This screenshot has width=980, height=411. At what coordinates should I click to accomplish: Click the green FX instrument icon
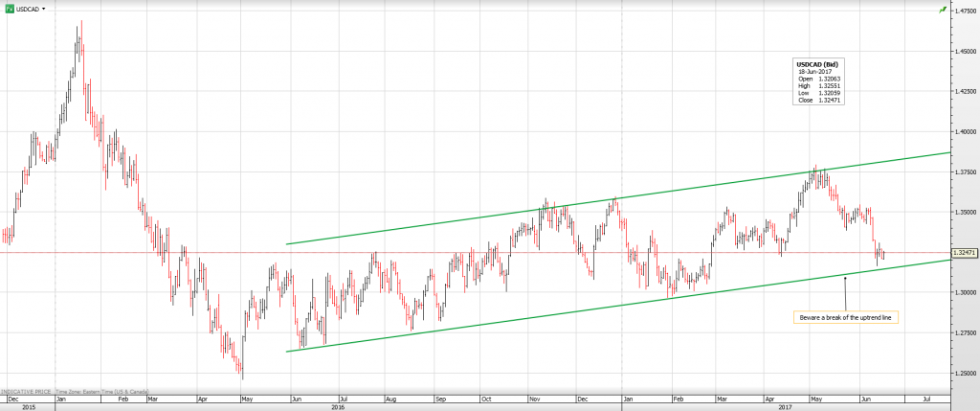[9, 8]
